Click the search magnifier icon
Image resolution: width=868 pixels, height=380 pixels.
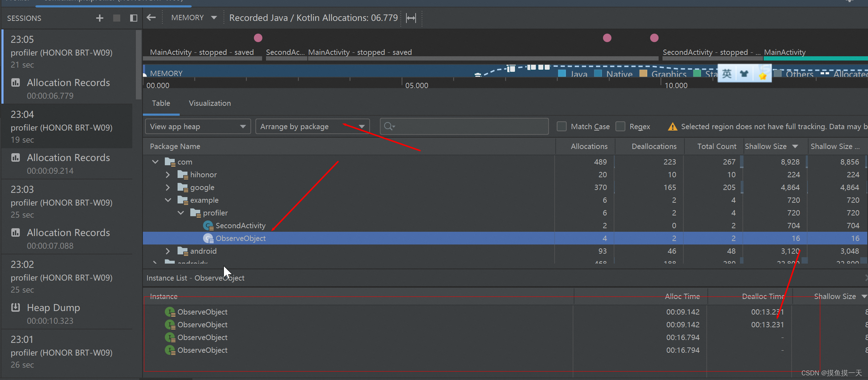[389, 126]
